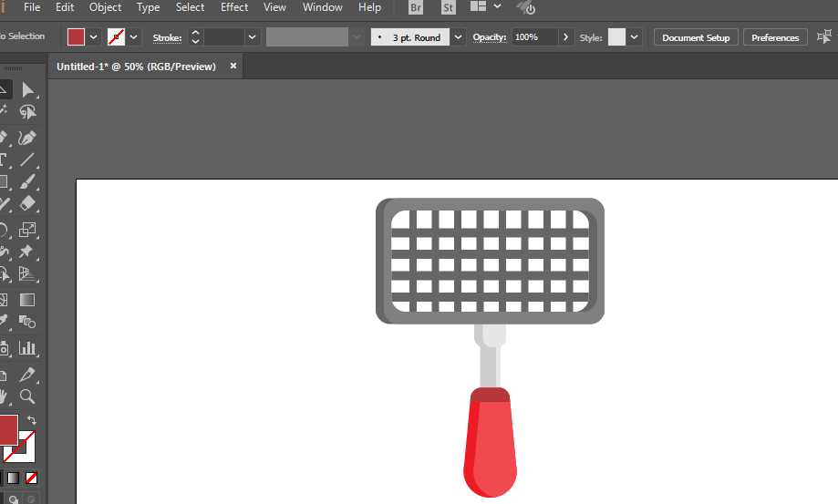838x504 pixels.
Task: Select the Lasso tool
Action: tap(27, 112)
